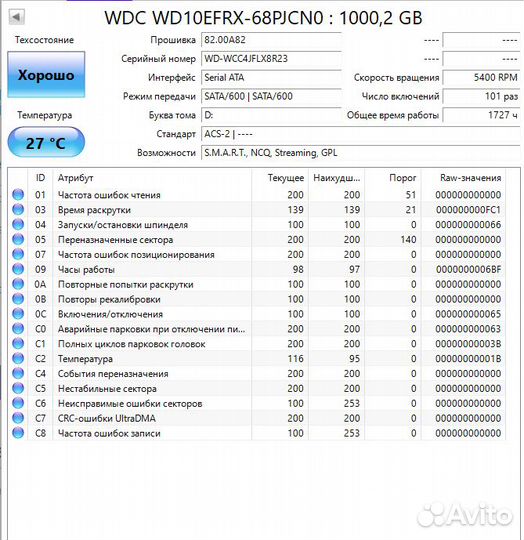Select the Повторы рекалибровки attribute name
The width and height of the screenshot is (524, 540).
click(x=109, y=299)
